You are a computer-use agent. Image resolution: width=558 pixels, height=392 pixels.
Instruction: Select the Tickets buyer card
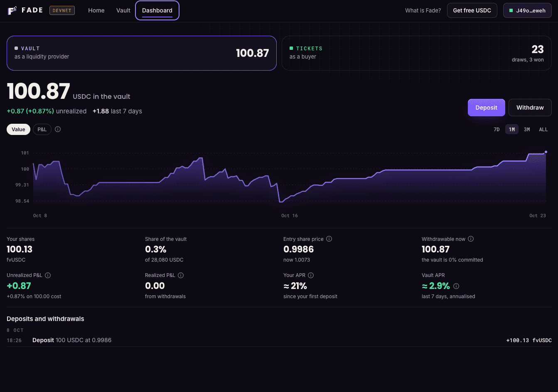point(417,53)
